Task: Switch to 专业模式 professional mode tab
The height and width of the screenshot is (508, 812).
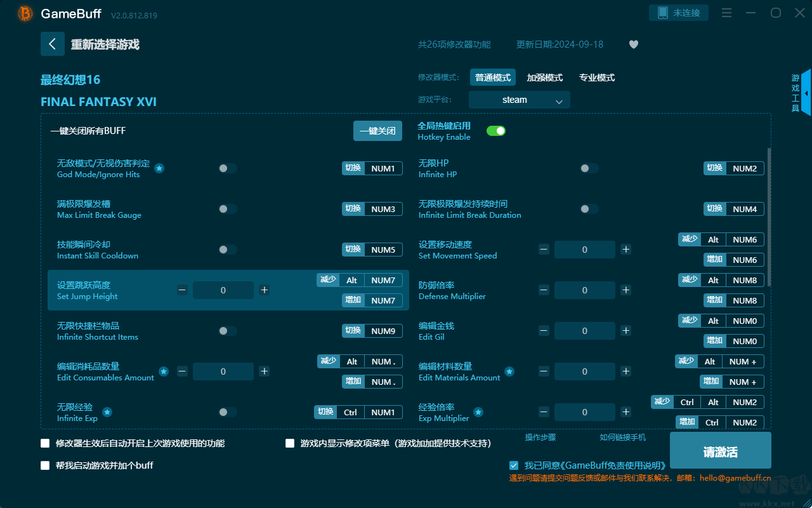Action: pos(597,77)
